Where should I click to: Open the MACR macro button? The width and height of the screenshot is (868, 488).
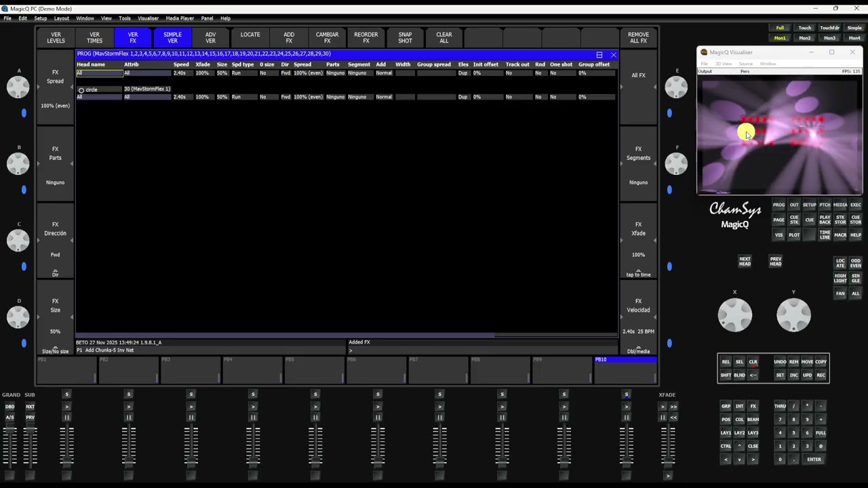(840, 235)
